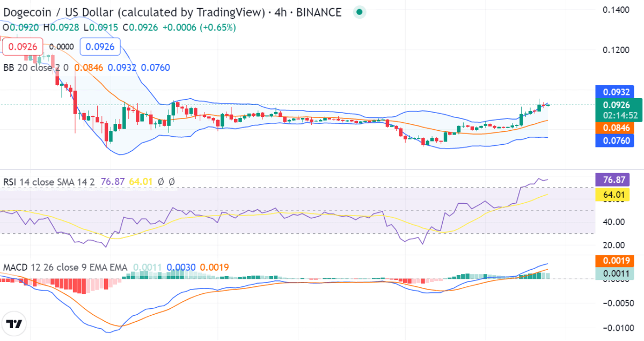The width and height of the screenshot is (644, 341).
Task: Click the H0.0928 high value
Action: point(61,27)
